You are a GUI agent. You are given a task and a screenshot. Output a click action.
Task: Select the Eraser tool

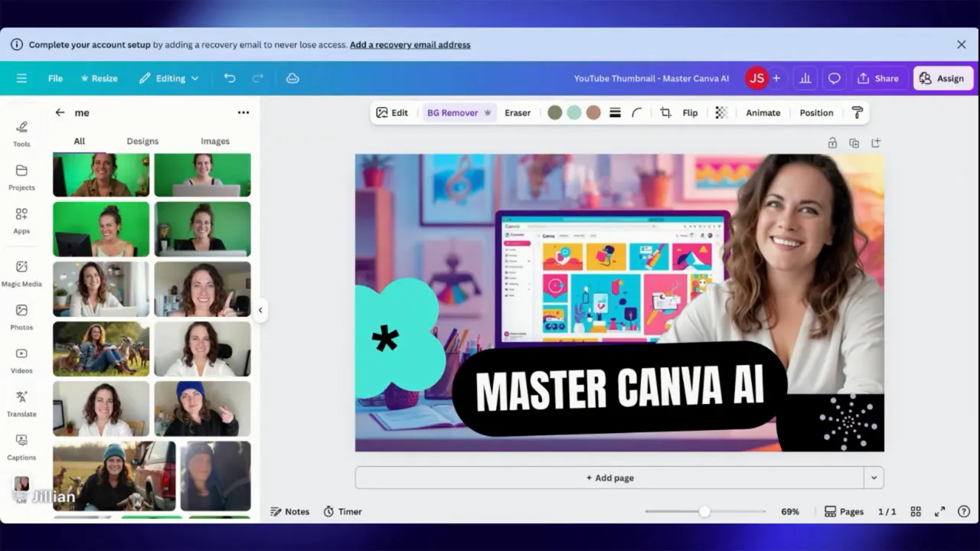[518, 112]
